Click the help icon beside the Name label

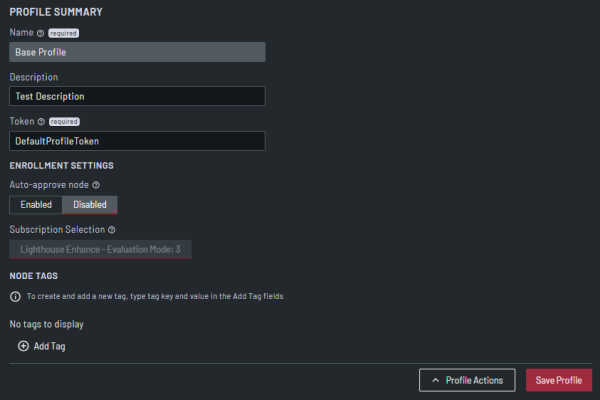[x=40, y=33]
